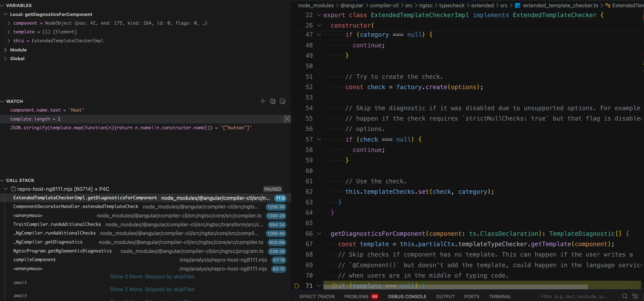Viewport: 644px width, 301px height.
Task: Click the PAUSED status badge
Action: pos(272,189)
